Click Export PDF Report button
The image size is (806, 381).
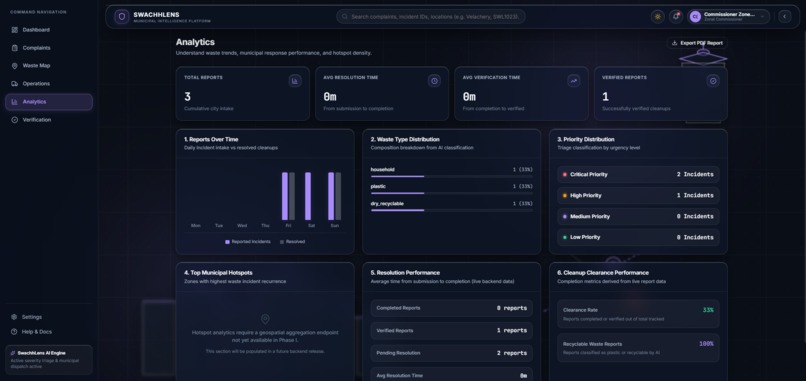tap(697, 43)
